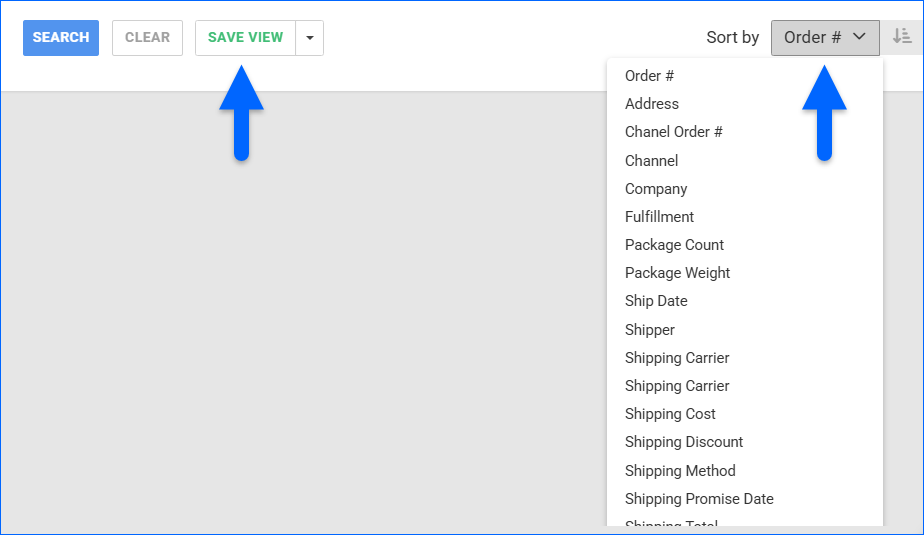Sort by Company in the list
The width and height of the screenshot is (924, 535).
click(656, 189)
